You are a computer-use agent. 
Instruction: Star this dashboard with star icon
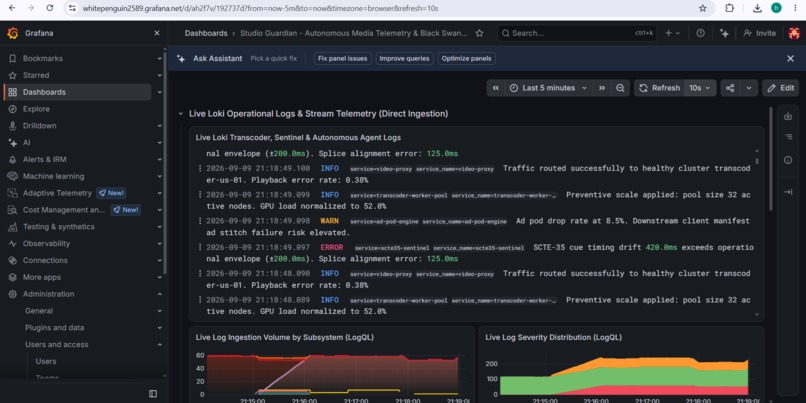pyautogui.click(x=479, y=33)
